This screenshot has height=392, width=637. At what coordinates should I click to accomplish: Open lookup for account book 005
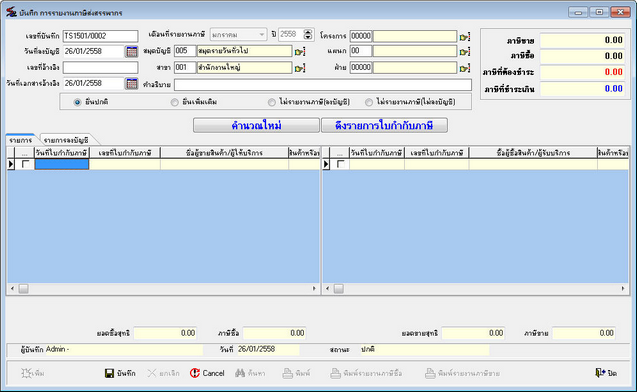click(300, 52)
